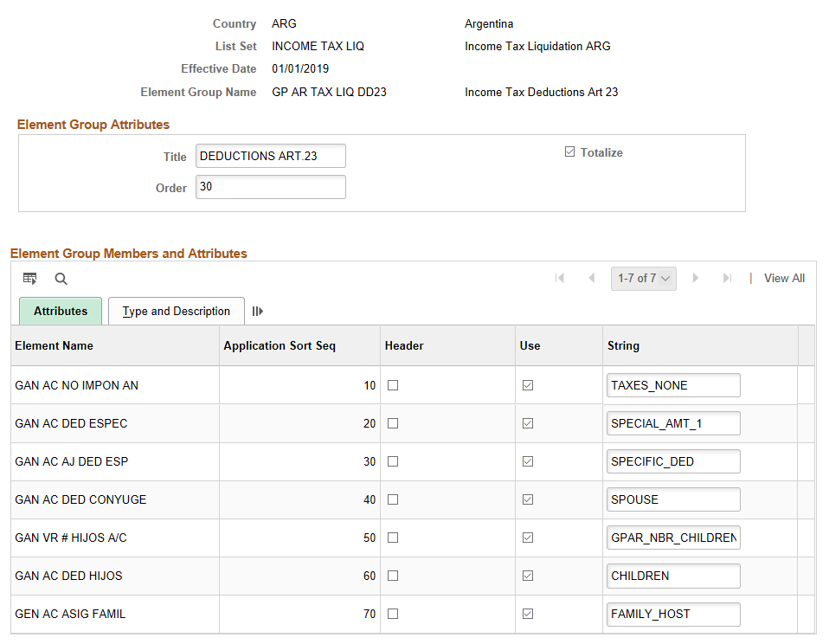Select the Attributes tab
Viewport: 829px width, 644px height.
[x=61, y=311]
